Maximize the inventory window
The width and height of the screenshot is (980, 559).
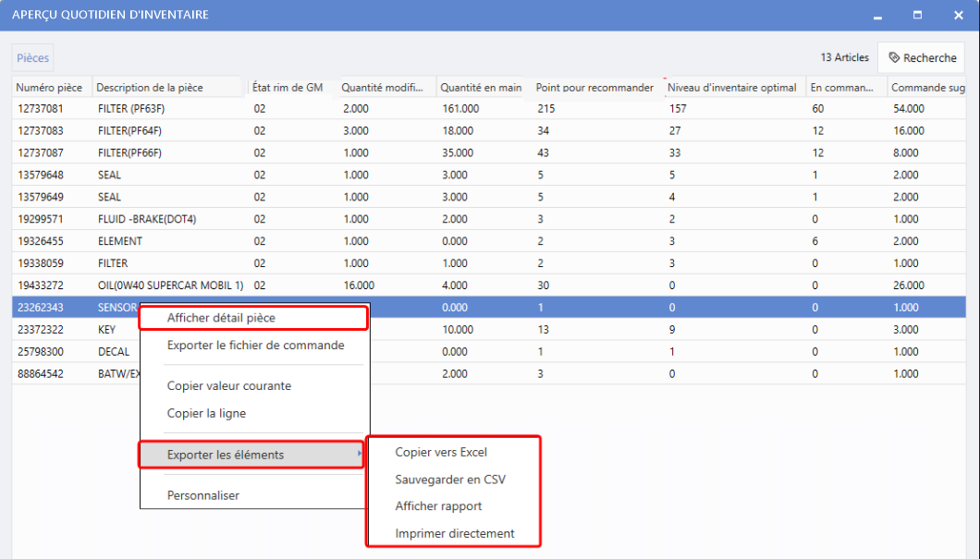[917, 15]
